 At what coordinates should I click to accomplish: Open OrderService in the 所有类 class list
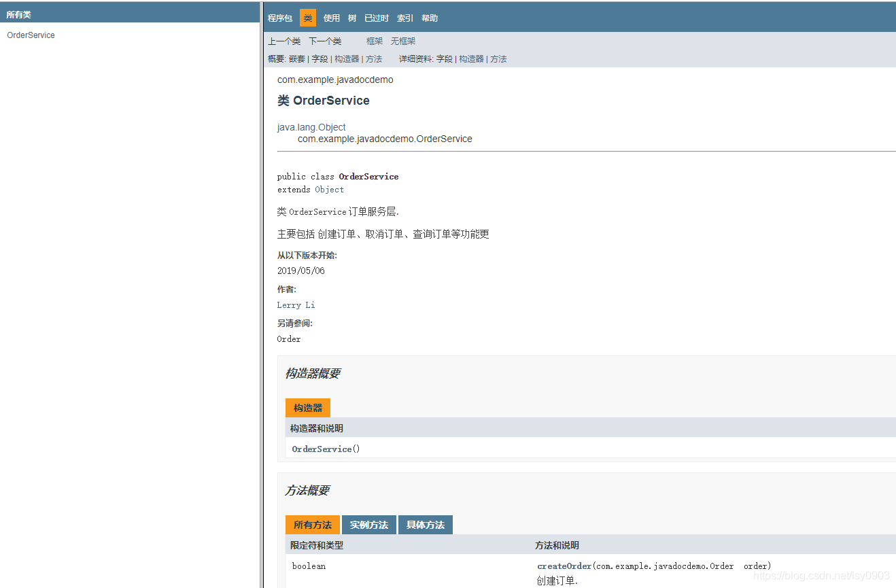(x=31, y=35)
